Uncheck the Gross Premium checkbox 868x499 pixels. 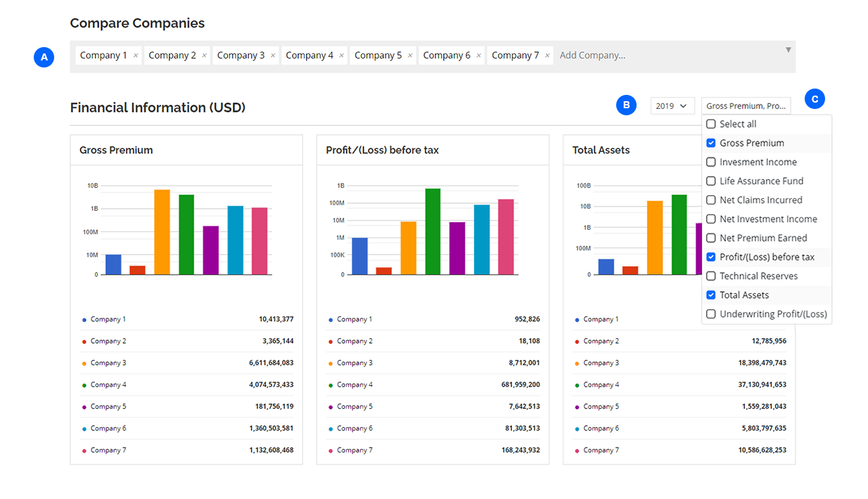(711, 143)
